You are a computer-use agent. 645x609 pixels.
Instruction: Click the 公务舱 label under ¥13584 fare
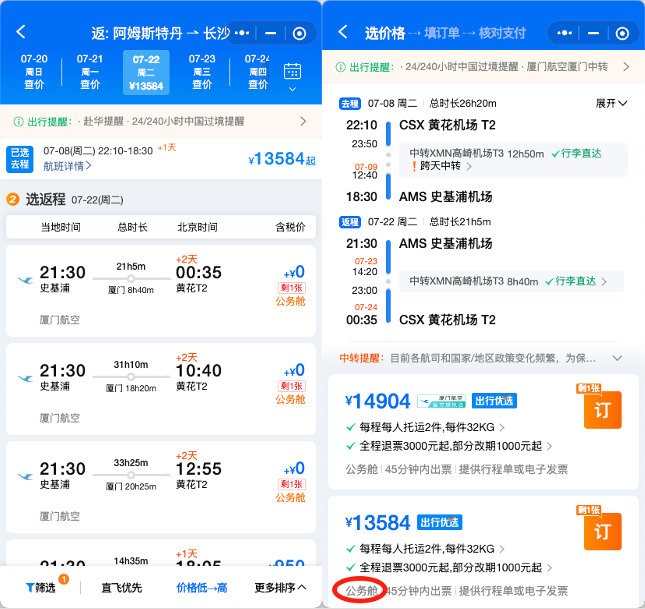point(361,591)
